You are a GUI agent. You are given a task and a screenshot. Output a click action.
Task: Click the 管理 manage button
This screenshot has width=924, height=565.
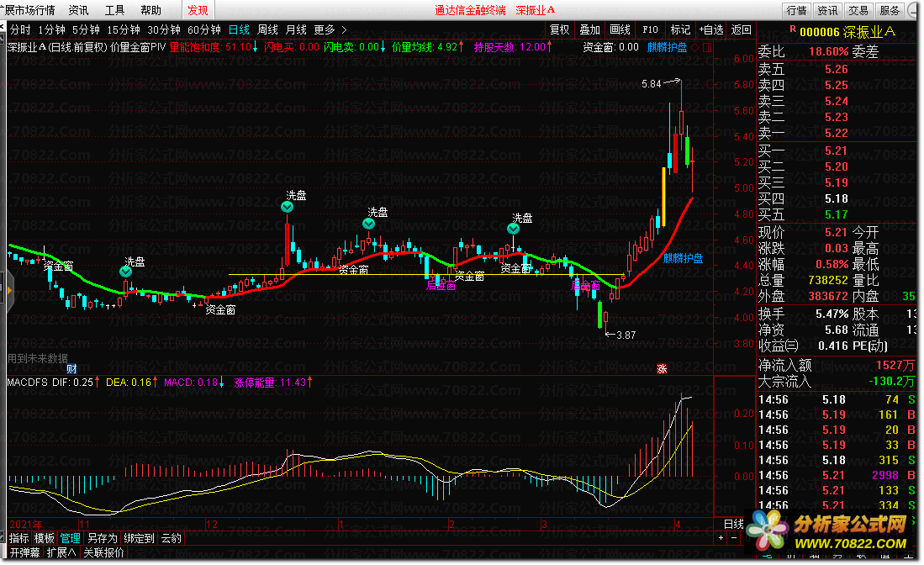[70, 538]
